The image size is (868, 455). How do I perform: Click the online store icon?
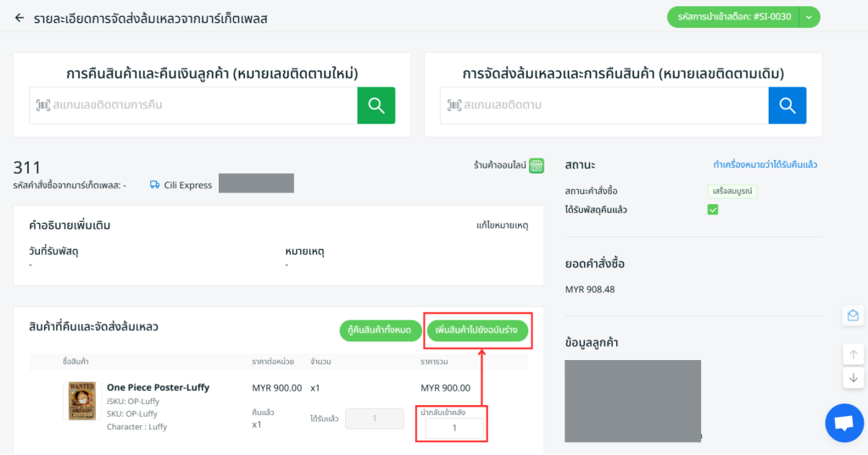536,166
